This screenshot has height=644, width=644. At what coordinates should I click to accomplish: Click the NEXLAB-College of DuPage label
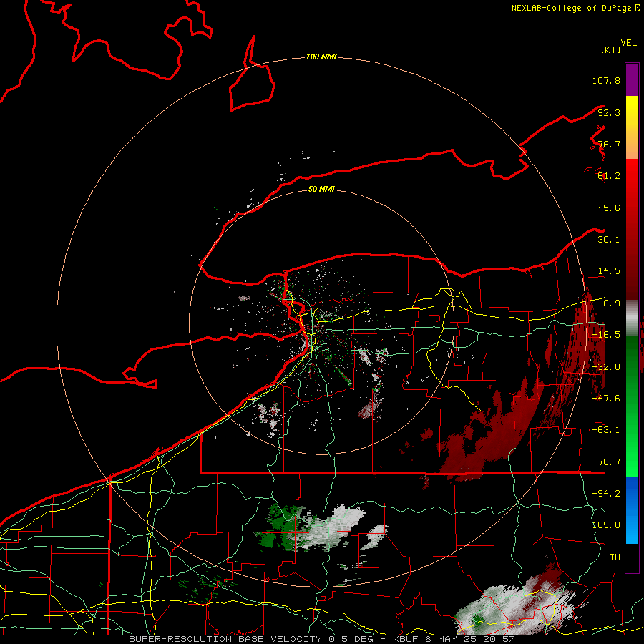[576, 8]
